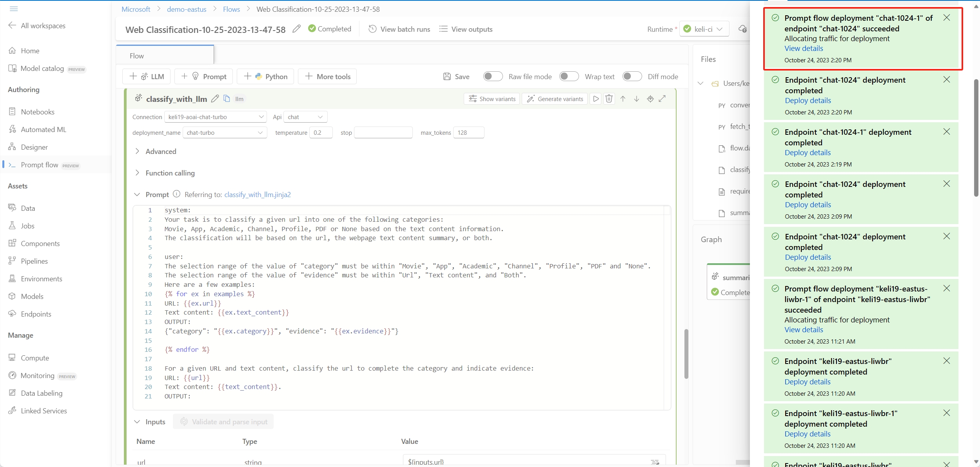Copy the classify_with_llm node name icon
Viewport: 980px width, 467px height.
click(x=227, y=98)
